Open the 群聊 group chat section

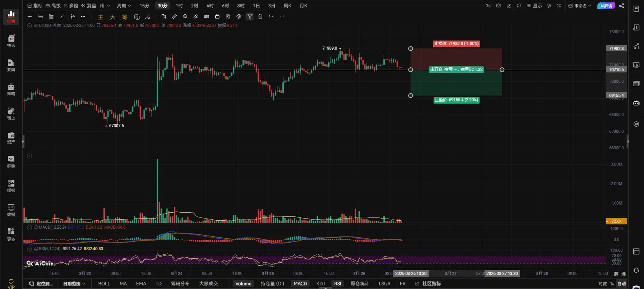point(11,162)
